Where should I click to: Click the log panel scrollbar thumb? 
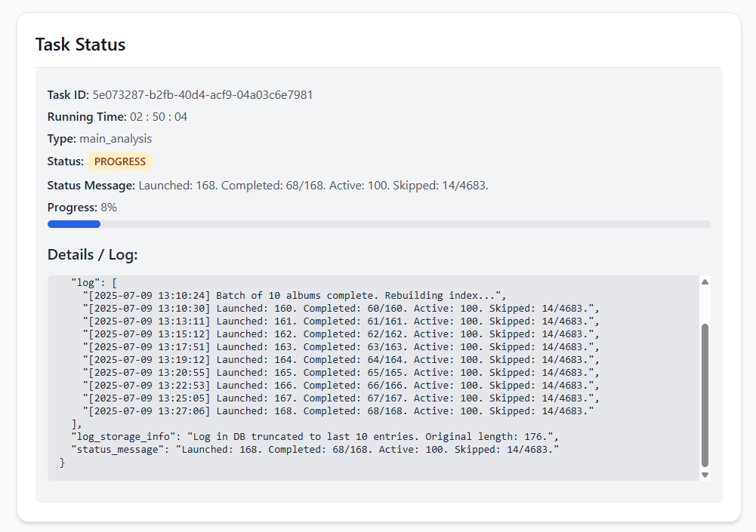point(705,395)
